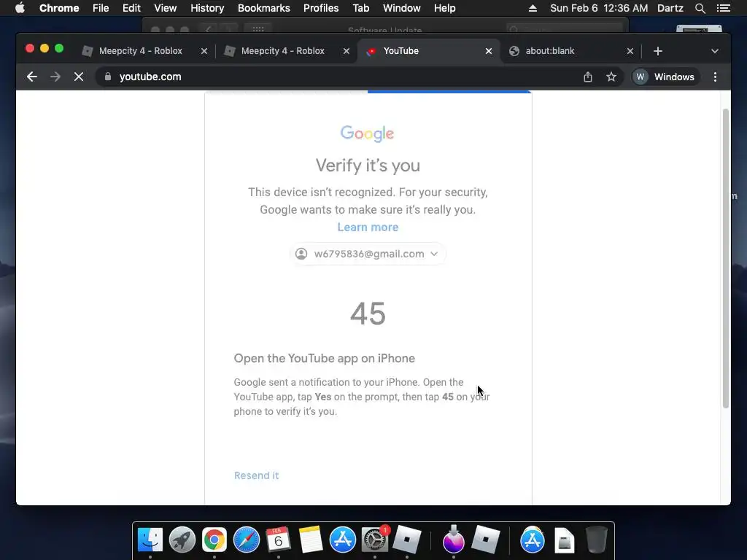
Task: Switch to the first Meepcity 4 - Roblox tab
Action: pos(141,51)
